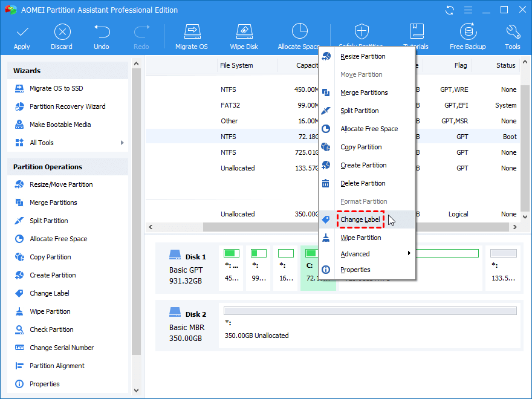Select the C: partition block on Disk 1
The width and height of the screenshot is (532, 399).
tap(317, 268)
